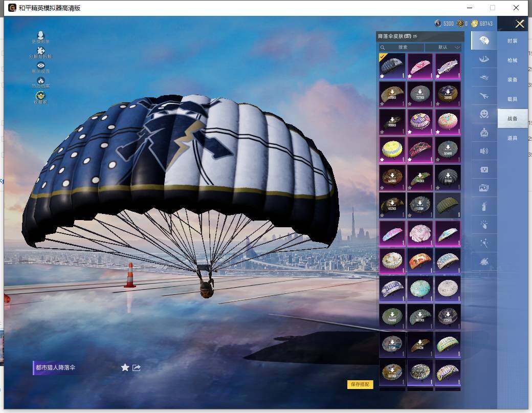Screen dimensions: 532x413
Task: Select the spray can category icon
Action: pos(484,206)
